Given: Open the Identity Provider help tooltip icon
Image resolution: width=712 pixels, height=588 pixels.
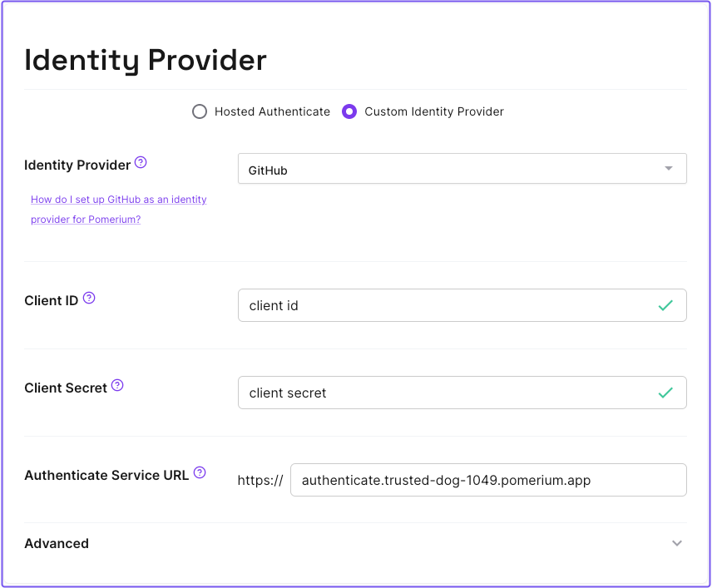Looking at the screenshot, I should 141,162.
